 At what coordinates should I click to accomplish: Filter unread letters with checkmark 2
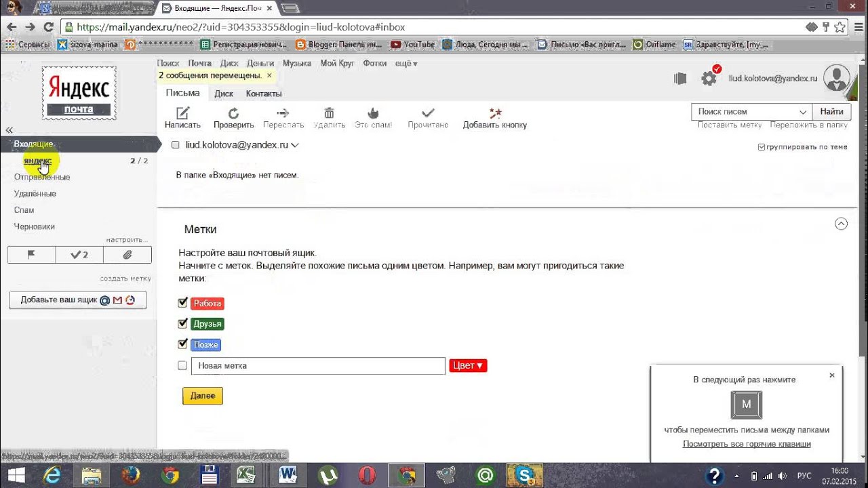[x=79, y=255]
